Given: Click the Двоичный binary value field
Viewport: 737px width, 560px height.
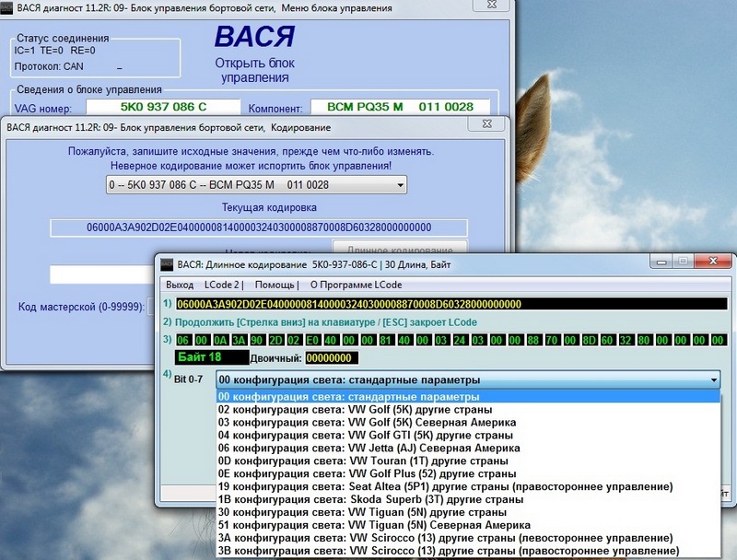Looking at the screenshot, I should pyautogui.click(x=332, y=358).
